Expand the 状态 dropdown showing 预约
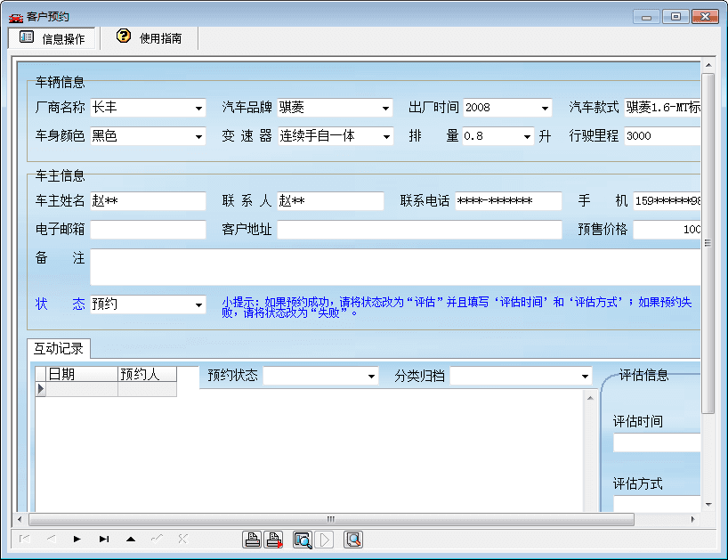This screenshot has height=560, width=728. pyautogui.click(x=198, y=305)
